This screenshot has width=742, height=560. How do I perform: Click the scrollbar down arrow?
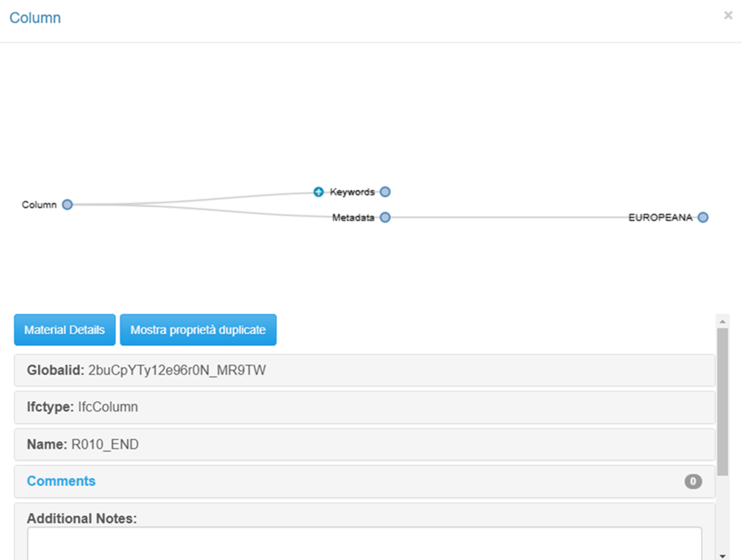click(x=722, y=555)
